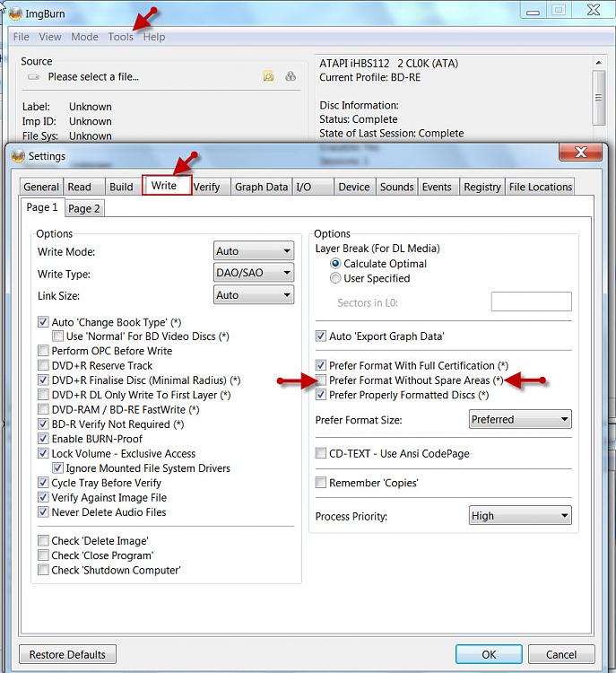The image size is (616, 673).
Task: Click the Sectors in L0 input field
Action: click(531, 302)
